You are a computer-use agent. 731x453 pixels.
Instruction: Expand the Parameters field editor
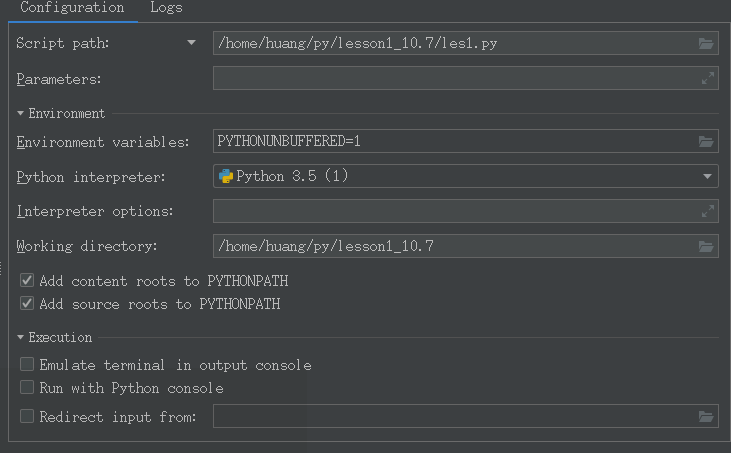[708, 78]
